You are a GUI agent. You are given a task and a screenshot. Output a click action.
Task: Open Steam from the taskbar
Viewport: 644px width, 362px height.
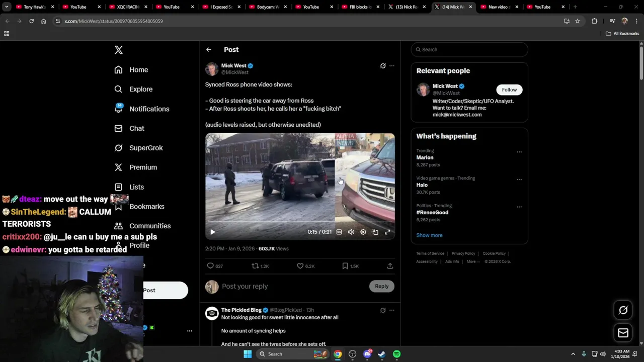(x=382, y=354)
